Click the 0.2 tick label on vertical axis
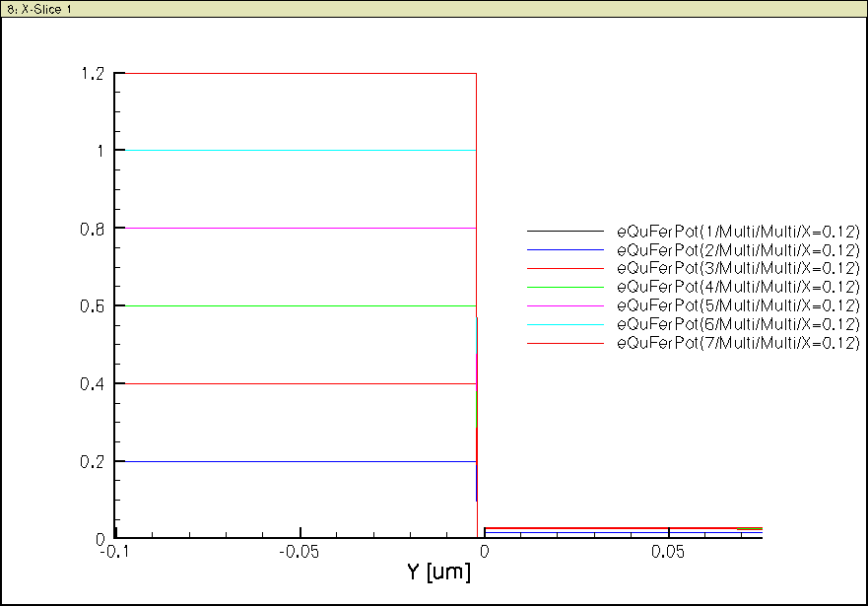This screenshot has width=868, height=606. click(93, 462)
